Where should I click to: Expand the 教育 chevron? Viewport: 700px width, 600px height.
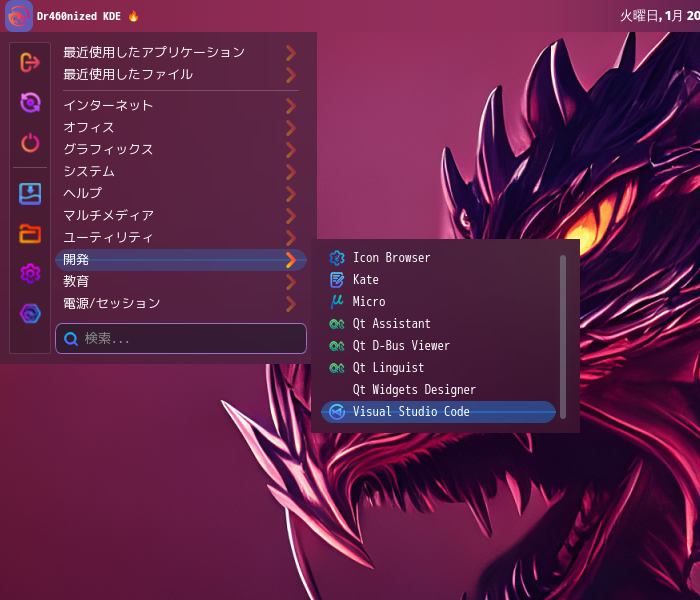[291, 282]
